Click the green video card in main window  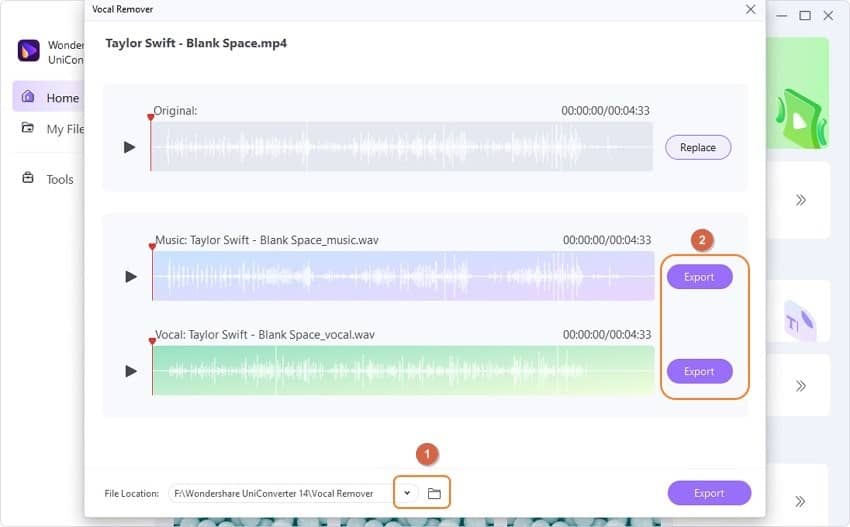(797, 93)
